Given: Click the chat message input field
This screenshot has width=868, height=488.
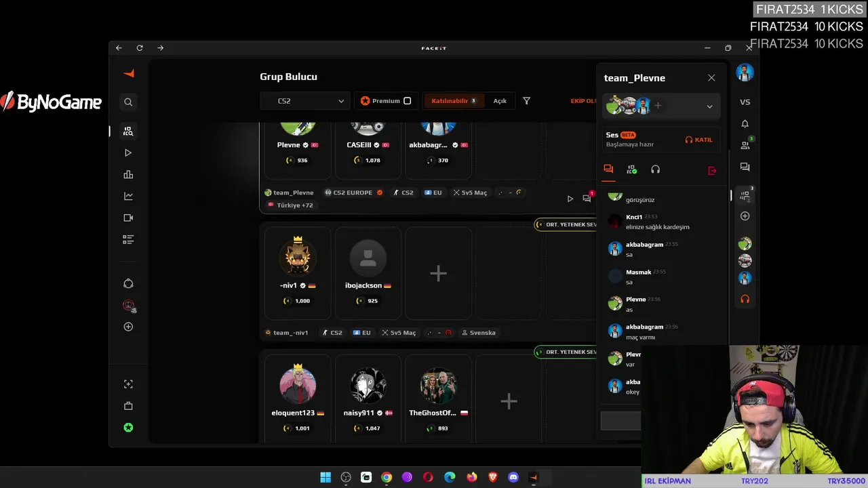Looking at the screenshot, I should pyautogui.click(x=620, y=420).
